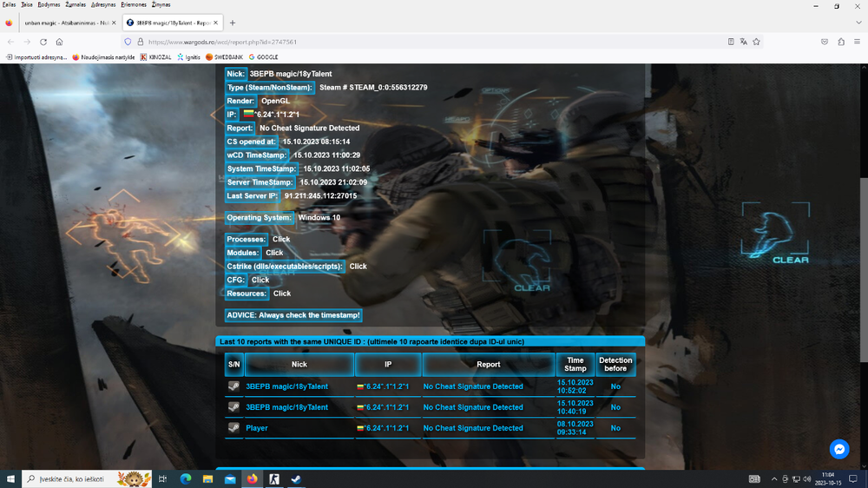This screenshot has width=868, height=488.
Task: Open the Counter-Strike taskbar icon
Action: point(274,479)
